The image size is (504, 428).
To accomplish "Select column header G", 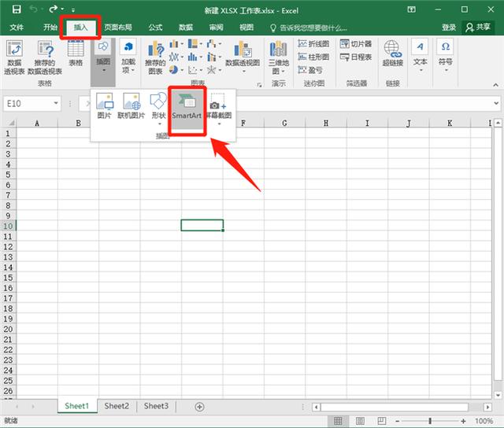I will pos(284,123).
